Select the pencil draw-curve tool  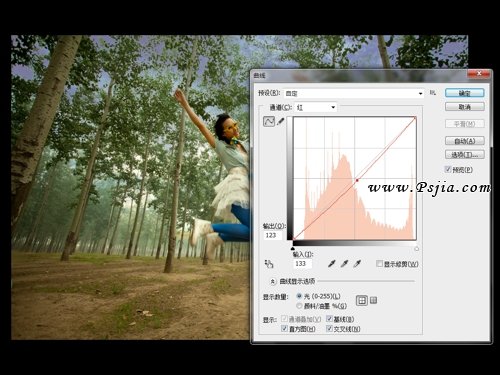click(281, 121)
